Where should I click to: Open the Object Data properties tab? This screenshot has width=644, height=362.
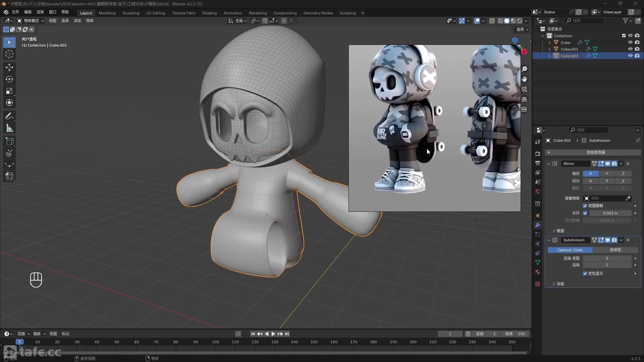[538, 262]
